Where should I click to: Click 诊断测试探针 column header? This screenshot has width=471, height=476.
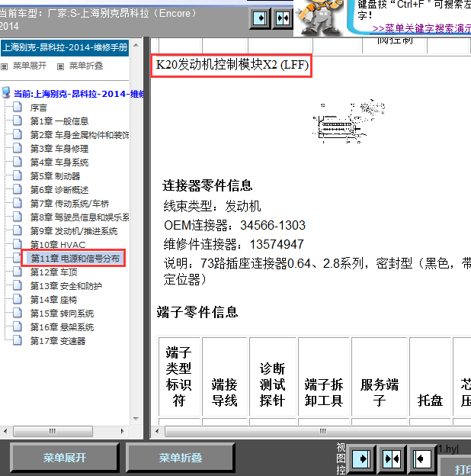272,376
